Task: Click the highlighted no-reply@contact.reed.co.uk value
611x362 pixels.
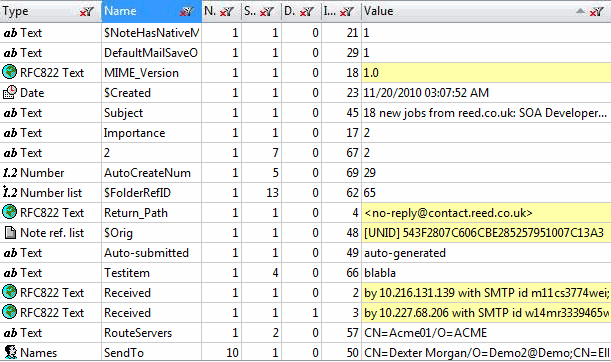Action: pos(448,213)
